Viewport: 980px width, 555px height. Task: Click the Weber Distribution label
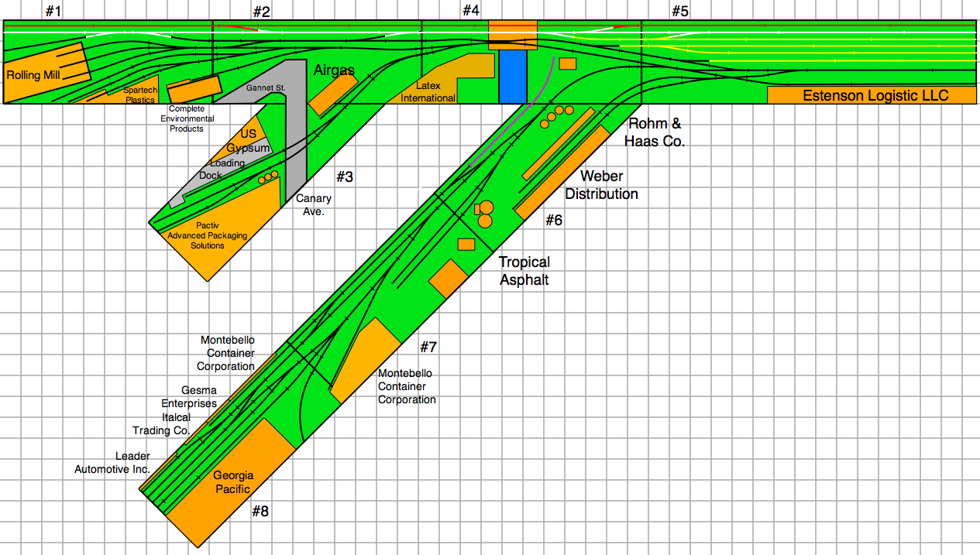tap(601, 186)
